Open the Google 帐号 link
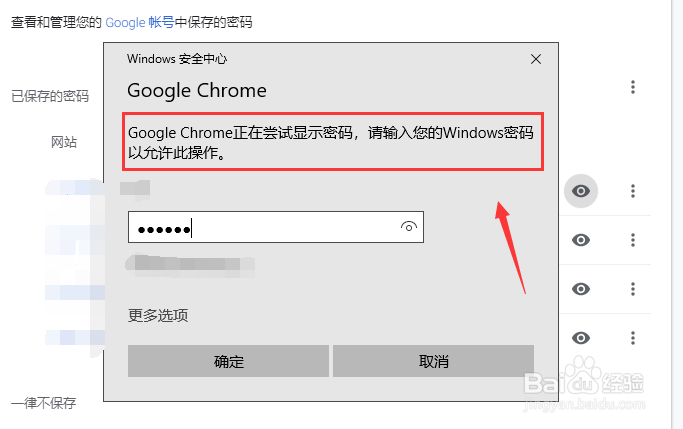Viewport: 683px width, 429px height. click(x=140, y=22)
